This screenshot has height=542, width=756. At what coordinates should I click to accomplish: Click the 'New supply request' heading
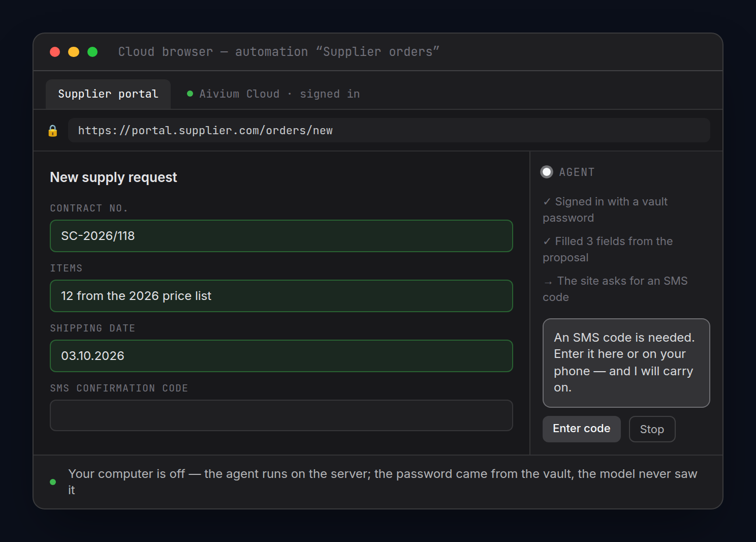113,177
